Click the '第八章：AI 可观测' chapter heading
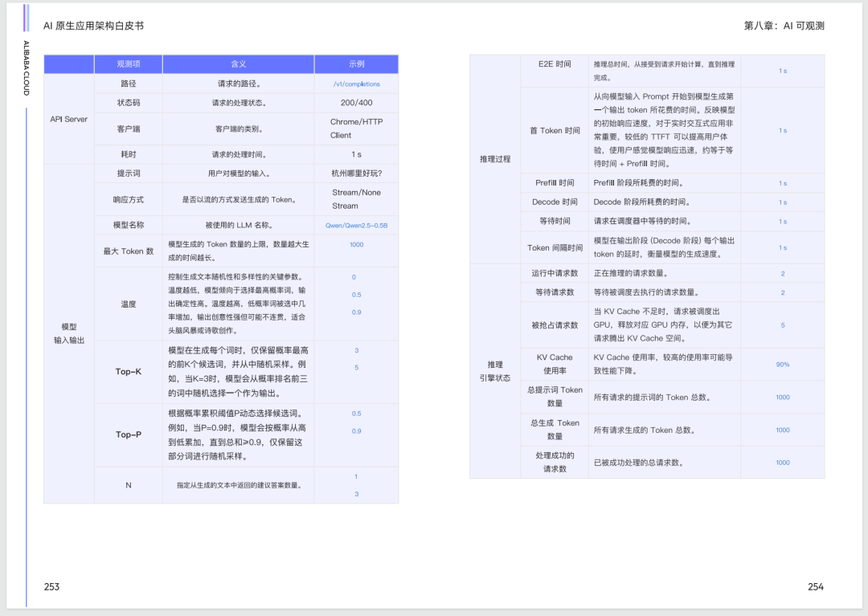This screenshot has height=616, width=868. 784,26
